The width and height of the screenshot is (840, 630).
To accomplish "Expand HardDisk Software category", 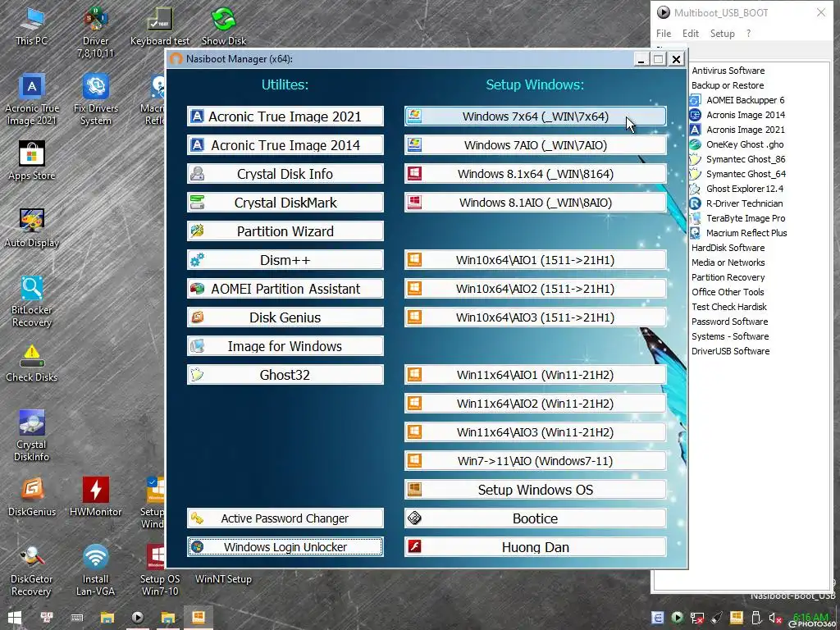I will [728, 248].
